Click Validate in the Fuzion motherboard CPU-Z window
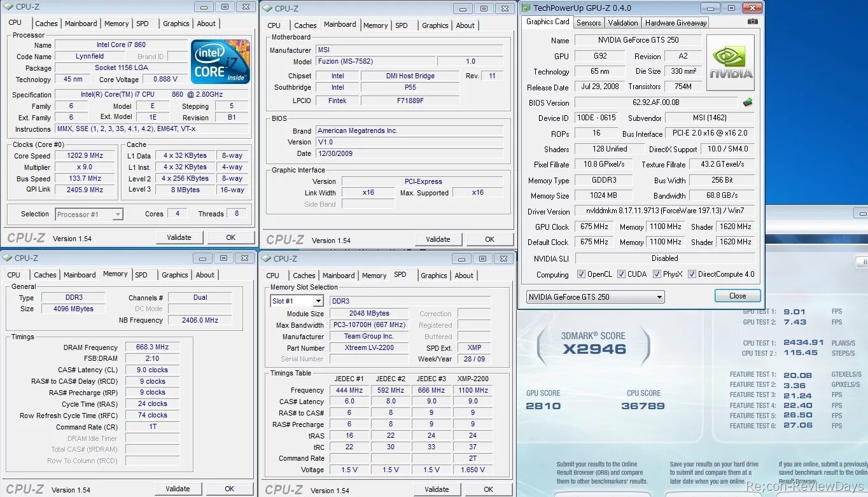Viewport: 868px width, 497px height. (438, 239)
